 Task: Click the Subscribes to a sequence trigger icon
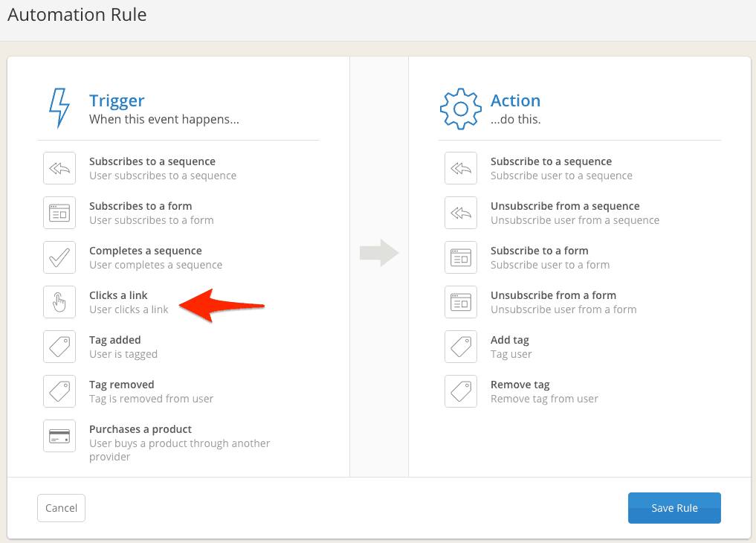[x=59, y=168]
